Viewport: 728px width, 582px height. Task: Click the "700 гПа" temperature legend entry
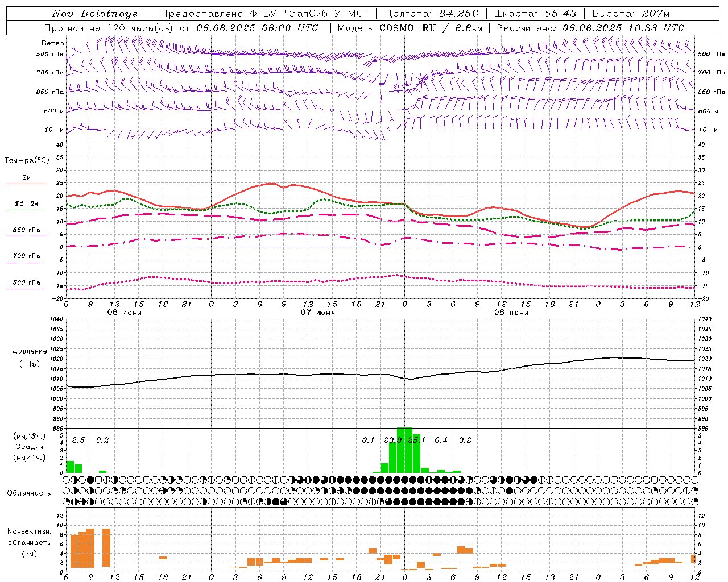point(26,256)
